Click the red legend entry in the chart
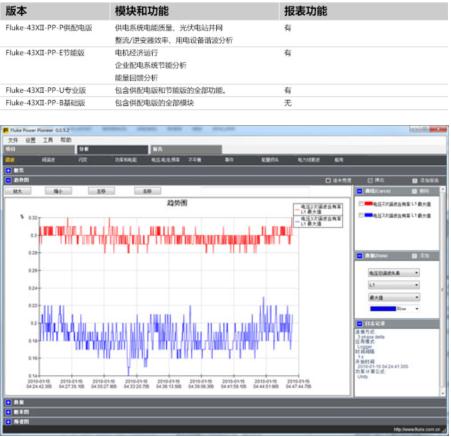The height and width of the screenshot is (437, 451). point(318,209)
